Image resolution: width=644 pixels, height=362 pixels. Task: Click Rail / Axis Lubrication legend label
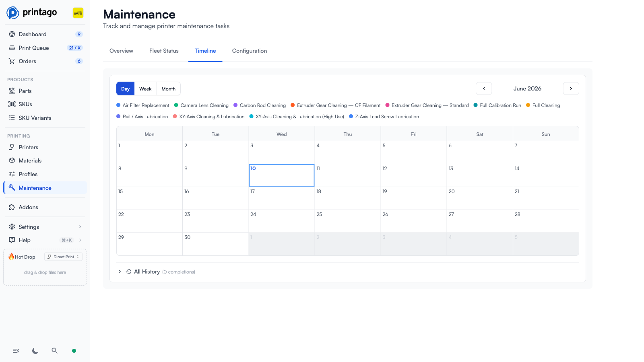coord(145,117)
